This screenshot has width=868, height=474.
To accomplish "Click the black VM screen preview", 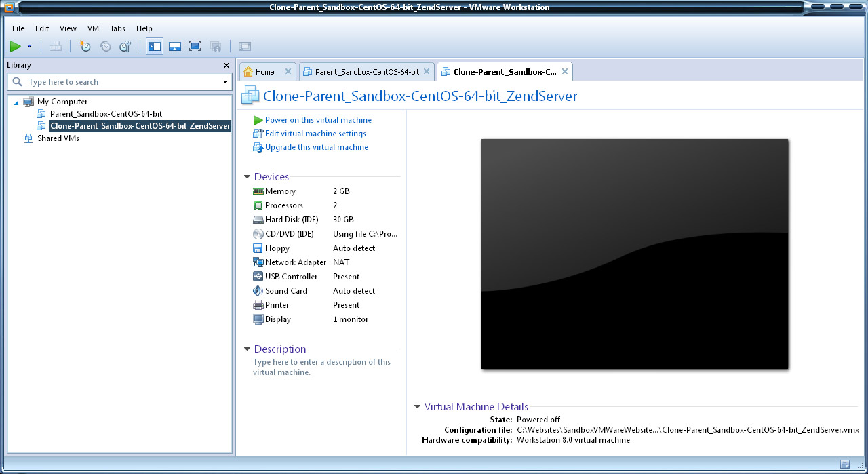I will point(635,254).
